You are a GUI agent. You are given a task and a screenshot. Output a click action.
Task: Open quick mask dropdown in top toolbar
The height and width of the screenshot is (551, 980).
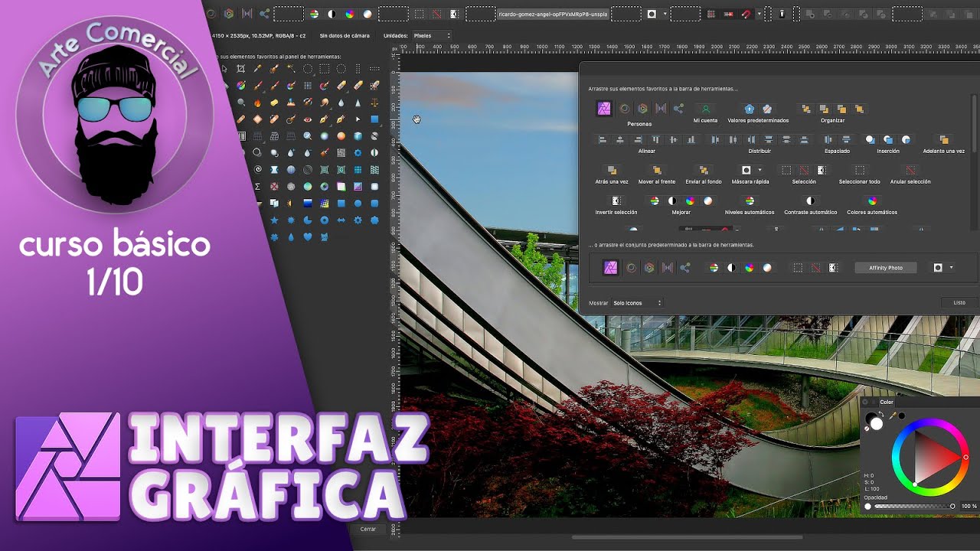click(x=665, y=14)
